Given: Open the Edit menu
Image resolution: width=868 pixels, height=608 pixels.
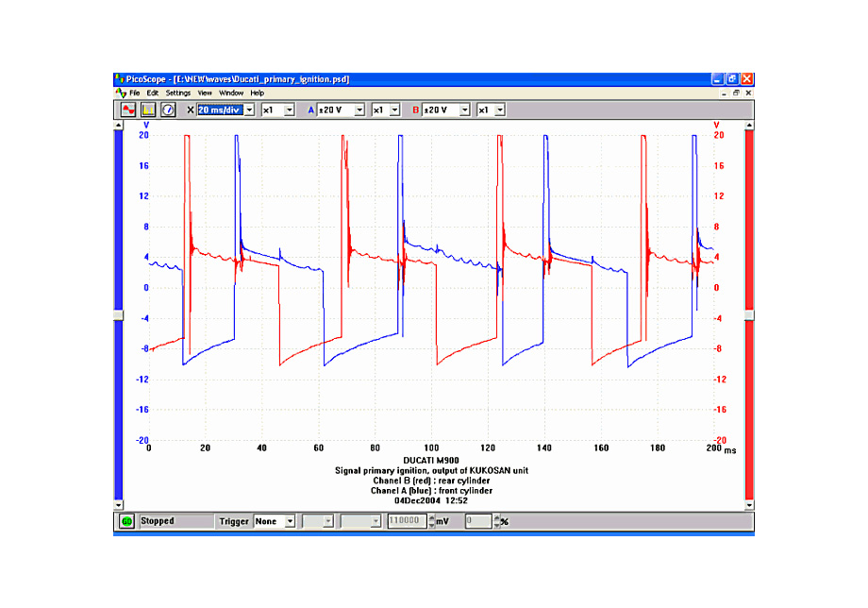Looking at the screenshot, I should click(152, 93).
